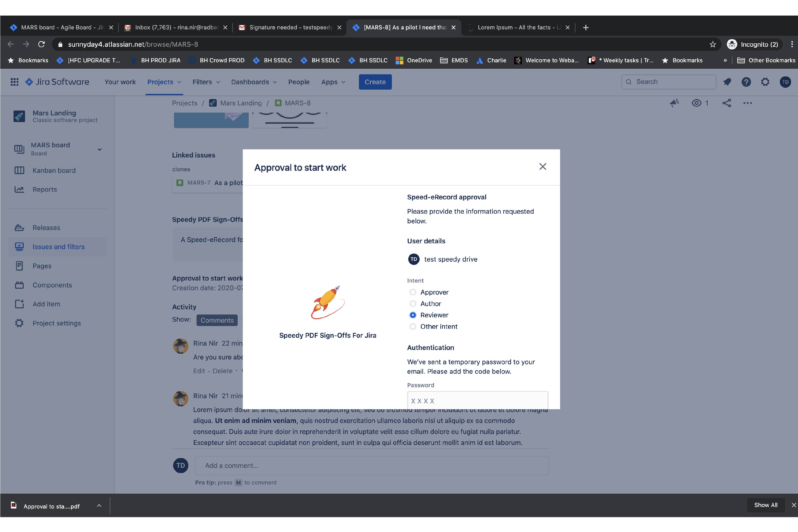Bookmark page with the star icon

coord(712,44)
